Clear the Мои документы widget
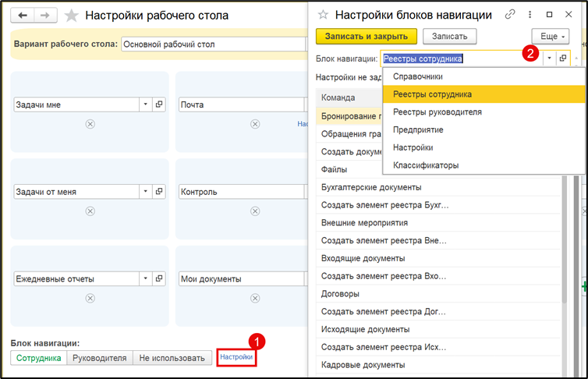Screen dimensions: 588x379 (x=255, y=298)
